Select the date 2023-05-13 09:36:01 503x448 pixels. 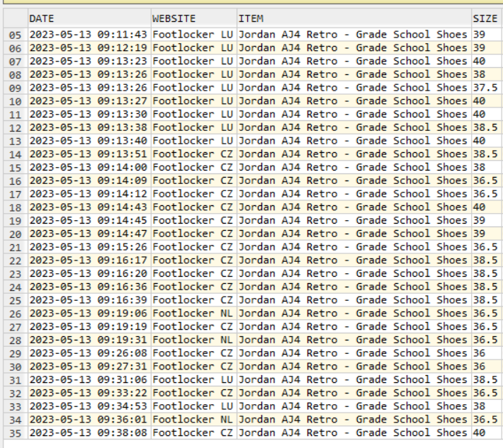coord(89,420)
